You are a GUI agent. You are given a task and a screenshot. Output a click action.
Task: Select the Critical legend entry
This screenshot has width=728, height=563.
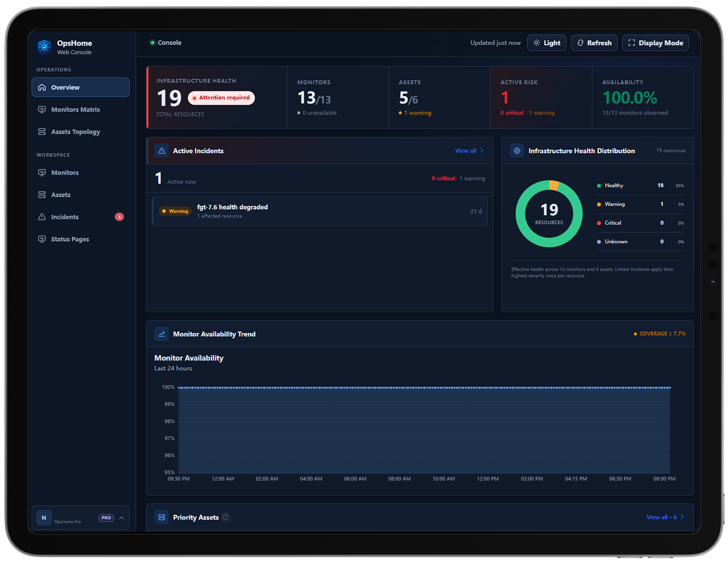pos(640,223)
